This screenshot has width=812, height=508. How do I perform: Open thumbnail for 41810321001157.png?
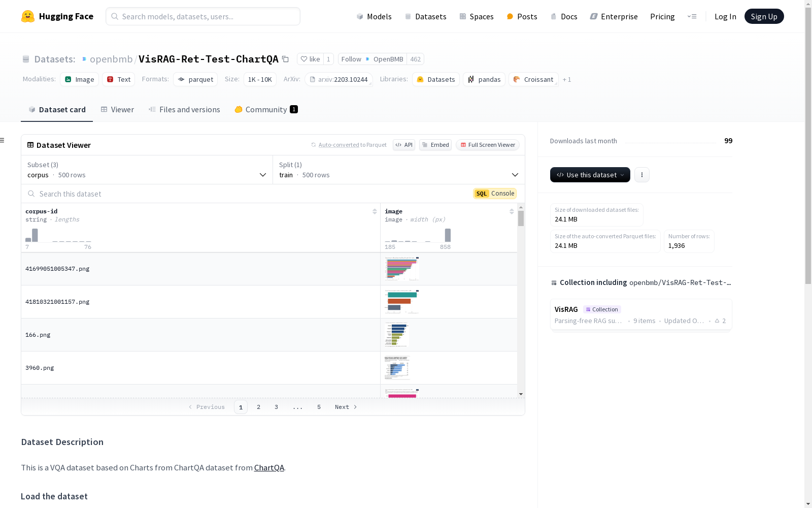coord(402,302)
